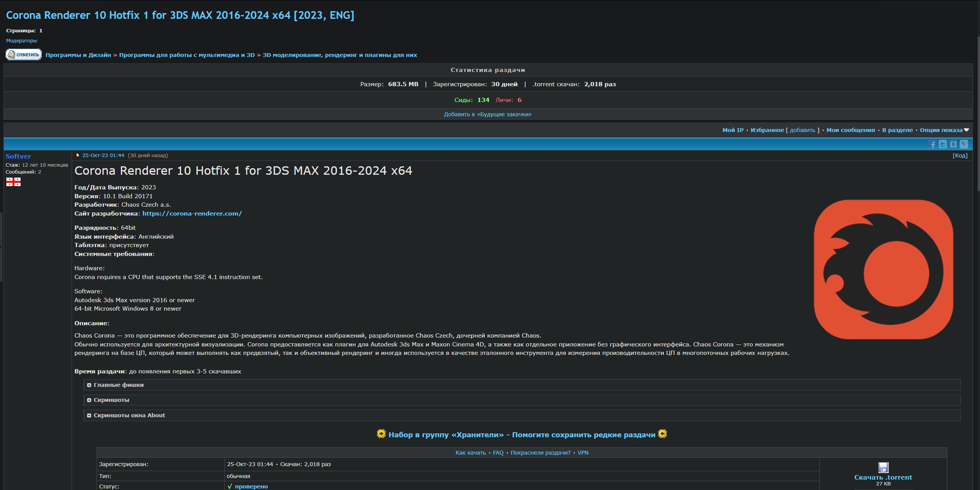Screen dimensions: 980x490
Task: Open the corona-renderer.com developer site
Action: [x=192, y=214]
